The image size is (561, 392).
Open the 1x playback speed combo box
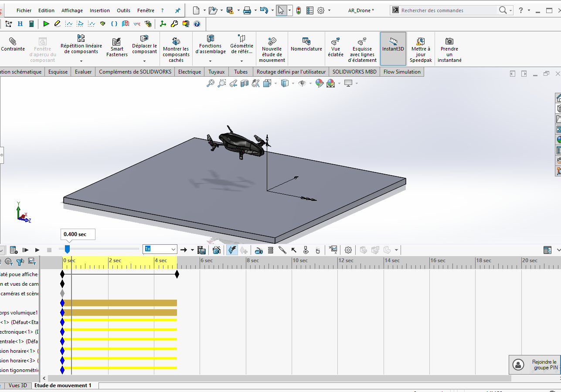(x=160, y=249)
